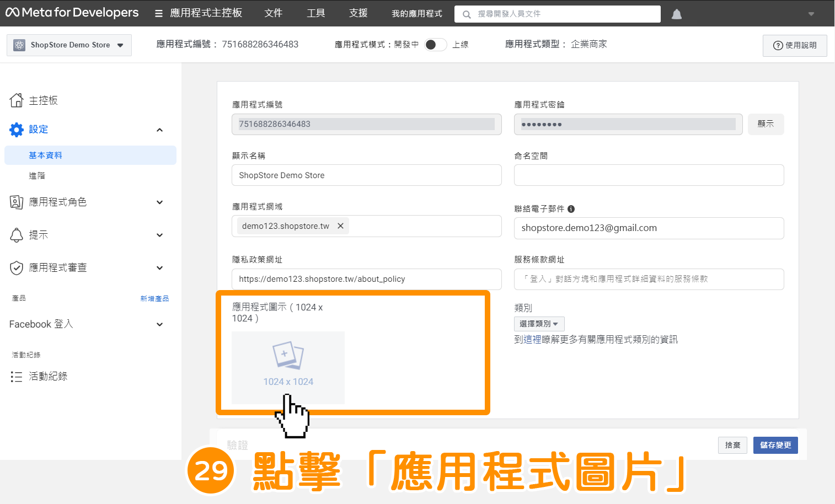Expand the Facebook 登入 section

[160, 324]
